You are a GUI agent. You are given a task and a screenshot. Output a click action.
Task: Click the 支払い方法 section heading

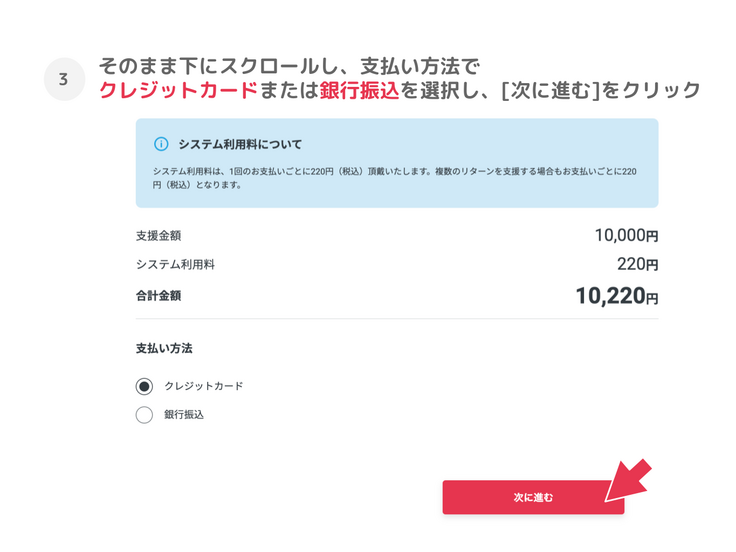point(164,349)
